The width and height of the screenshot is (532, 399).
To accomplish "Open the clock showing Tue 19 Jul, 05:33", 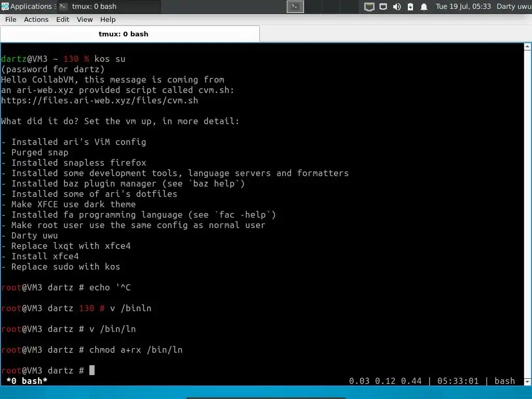I will point(463,6).
